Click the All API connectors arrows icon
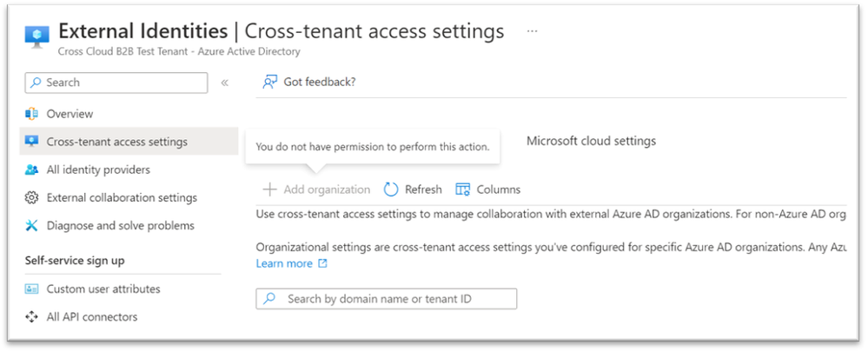Image resolution: width=868 pixels, height=352 pixels. (31, 317)
